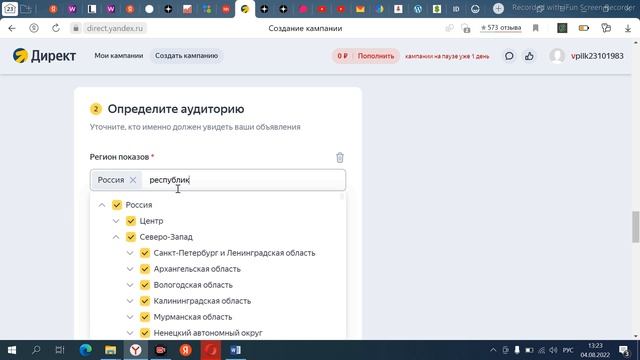The width and height of the screenshot is (640, 360).
Task: Uncheck the Центр checkbox
Action: [131, 221]
